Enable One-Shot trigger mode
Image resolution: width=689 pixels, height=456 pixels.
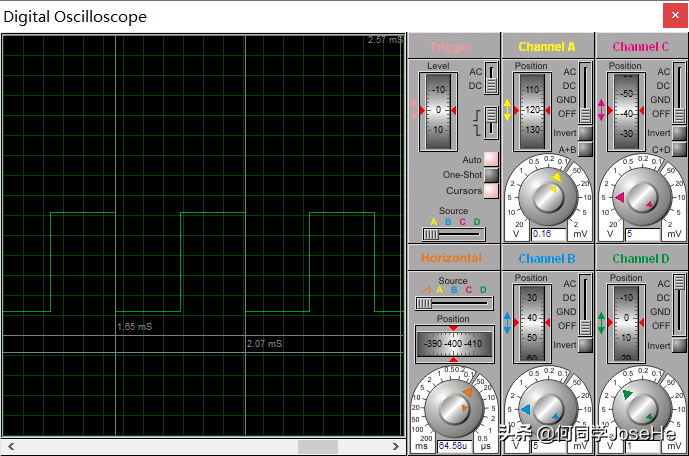point(491,175)
